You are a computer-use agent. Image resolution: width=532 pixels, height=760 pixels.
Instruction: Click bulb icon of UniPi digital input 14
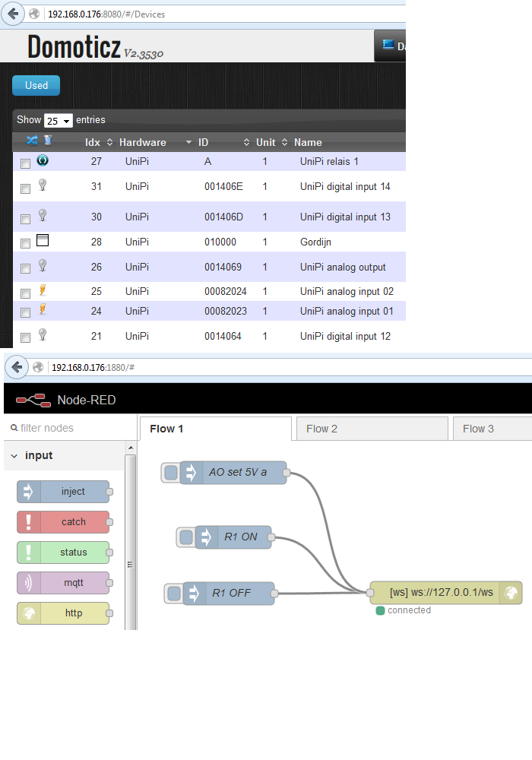coord(43,185)
